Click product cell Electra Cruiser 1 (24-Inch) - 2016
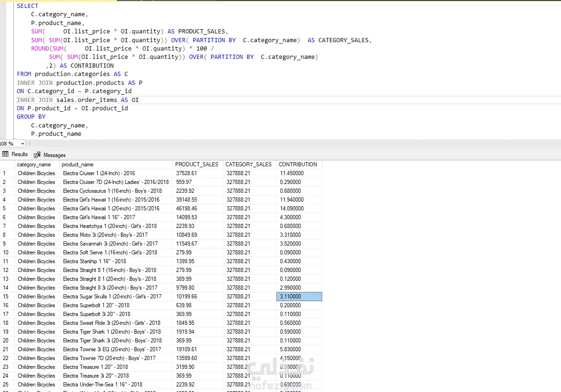Image resolution: width=561 pixels, height=392 pixels. 116,173
